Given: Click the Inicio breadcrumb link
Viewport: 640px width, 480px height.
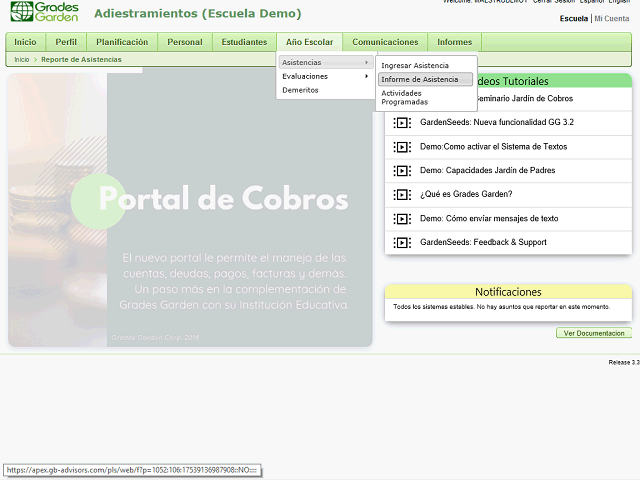Looking at the screenshot, I should click(x=22, y=60).
